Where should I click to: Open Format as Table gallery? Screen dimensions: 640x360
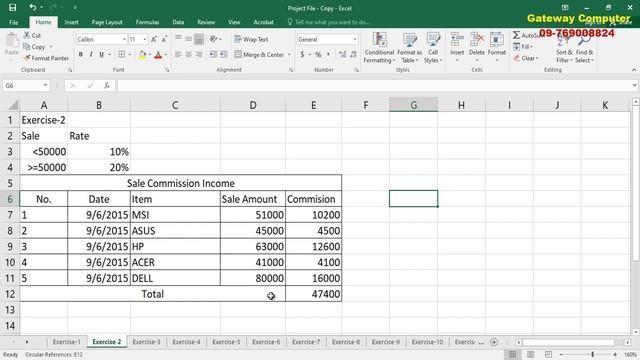(x=409, y=48)
